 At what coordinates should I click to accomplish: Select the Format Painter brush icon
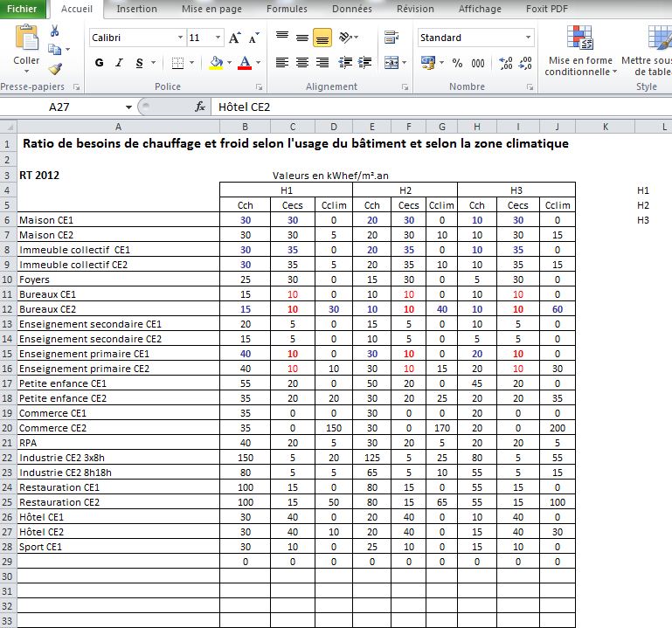pyautogui.click(x=55, y=68)
